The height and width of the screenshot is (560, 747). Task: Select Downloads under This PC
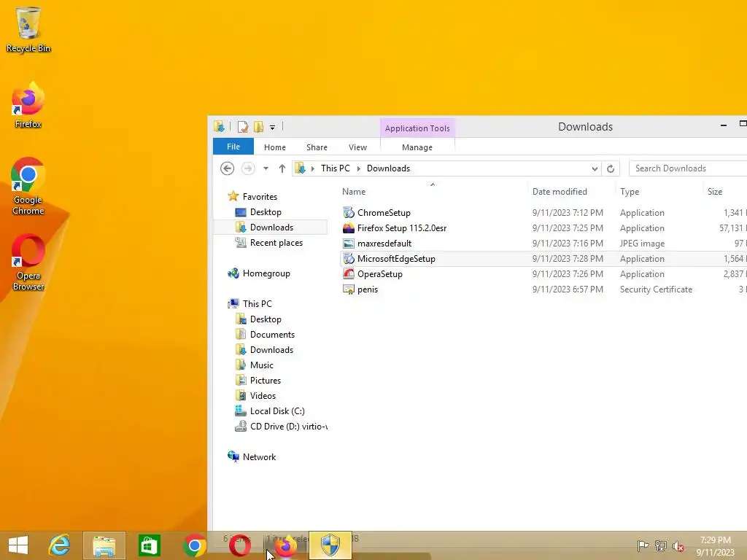pyautogui.click(x=271, y=350)
